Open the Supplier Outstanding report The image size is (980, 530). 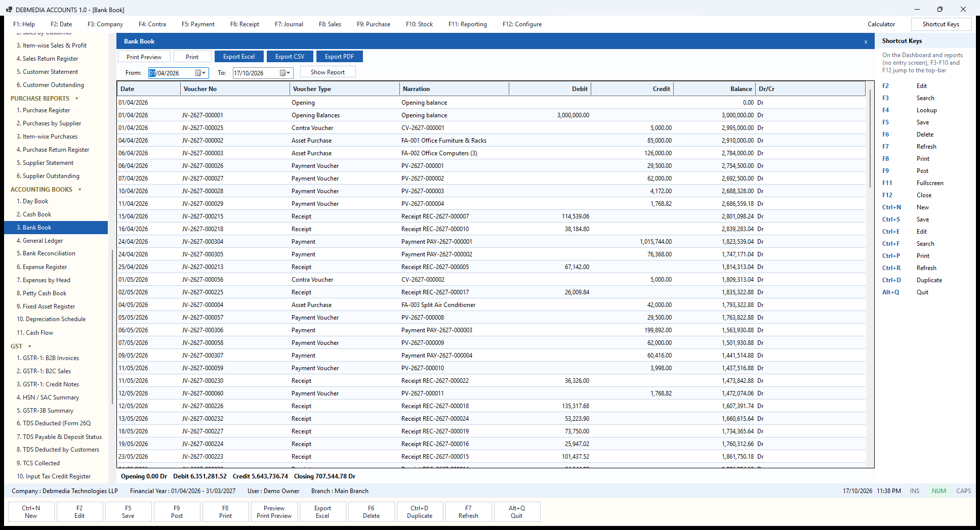[x=48, y=176]
